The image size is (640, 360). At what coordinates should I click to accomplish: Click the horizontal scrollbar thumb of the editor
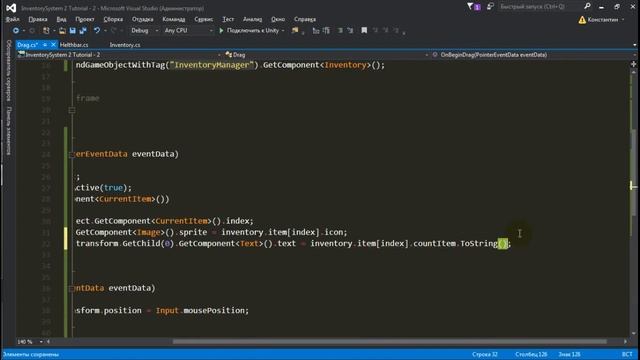(389, 342)
